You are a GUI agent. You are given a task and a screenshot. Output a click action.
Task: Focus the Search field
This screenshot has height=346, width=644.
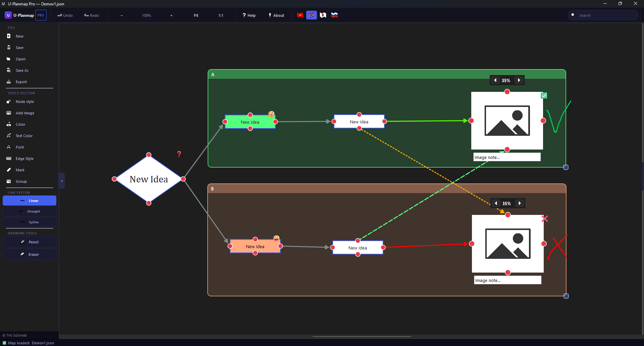[x=603, y=15]
